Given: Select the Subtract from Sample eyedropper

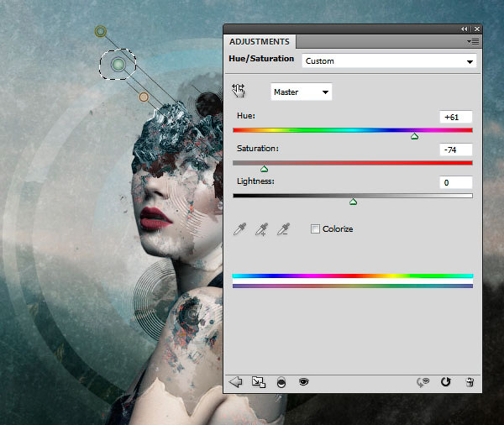Looking at the screenshot, I should click(x=284, y=229).
